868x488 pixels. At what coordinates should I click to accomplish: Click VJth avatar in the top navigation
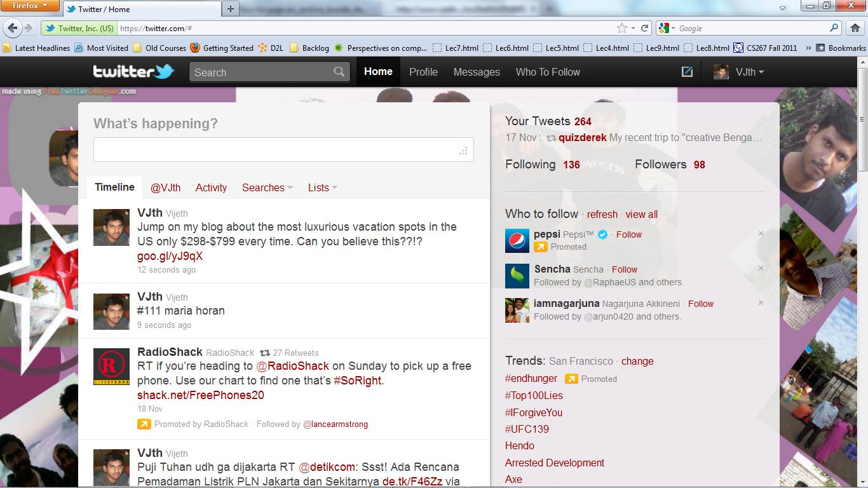(x=721, y=72)
